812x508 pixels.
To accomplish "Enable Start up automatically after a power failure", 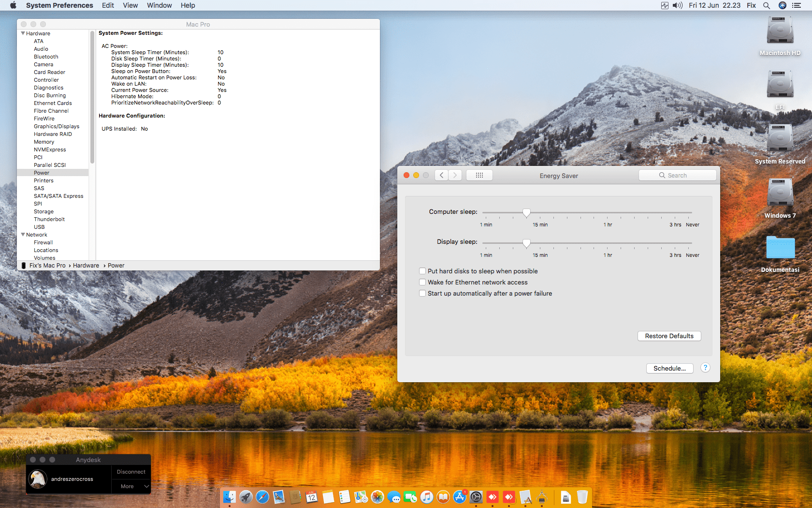I will 422,293.
